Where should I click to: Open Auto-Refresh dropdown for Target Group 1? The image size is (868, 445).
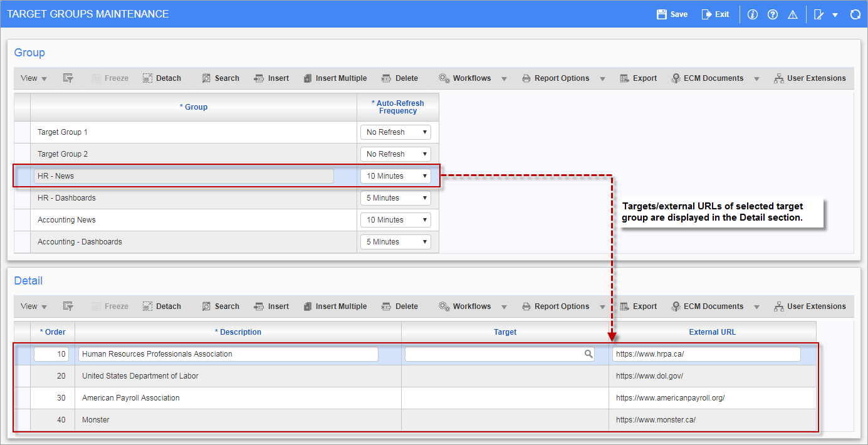click(x=395, y=132)
